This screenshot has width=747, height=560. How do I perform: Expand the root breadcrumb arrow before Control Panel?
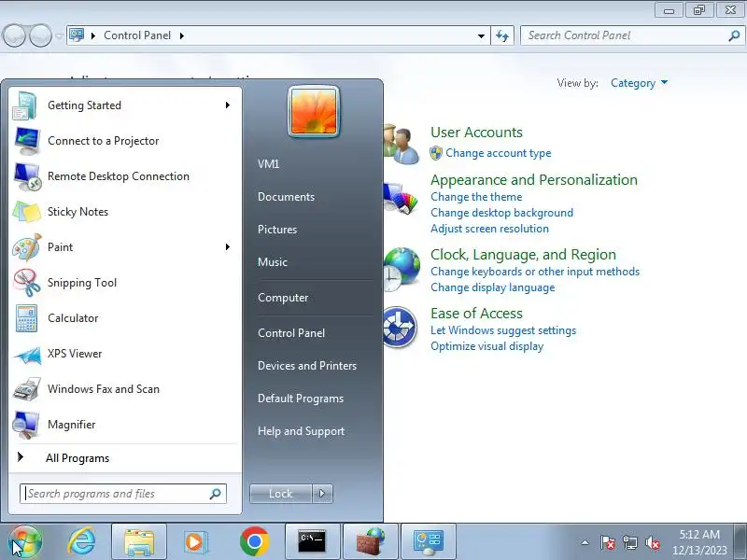tap(92, 35)
